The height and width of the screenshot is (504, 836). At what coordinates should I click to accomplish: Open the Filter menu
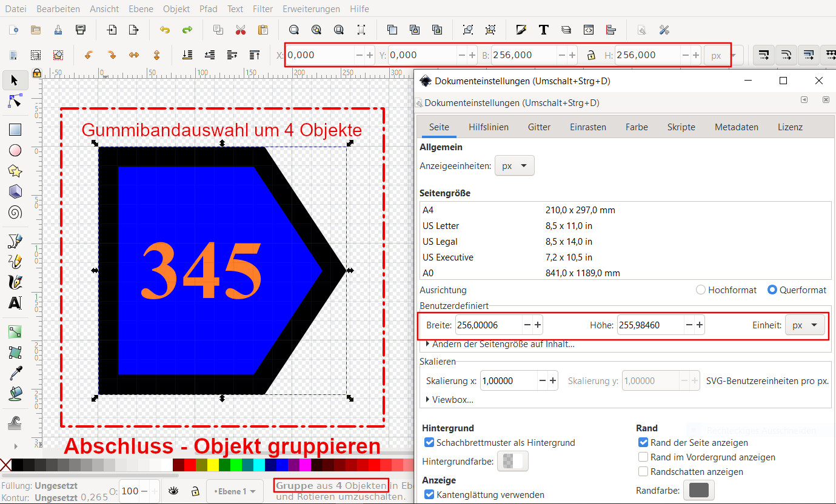[263, 9]
